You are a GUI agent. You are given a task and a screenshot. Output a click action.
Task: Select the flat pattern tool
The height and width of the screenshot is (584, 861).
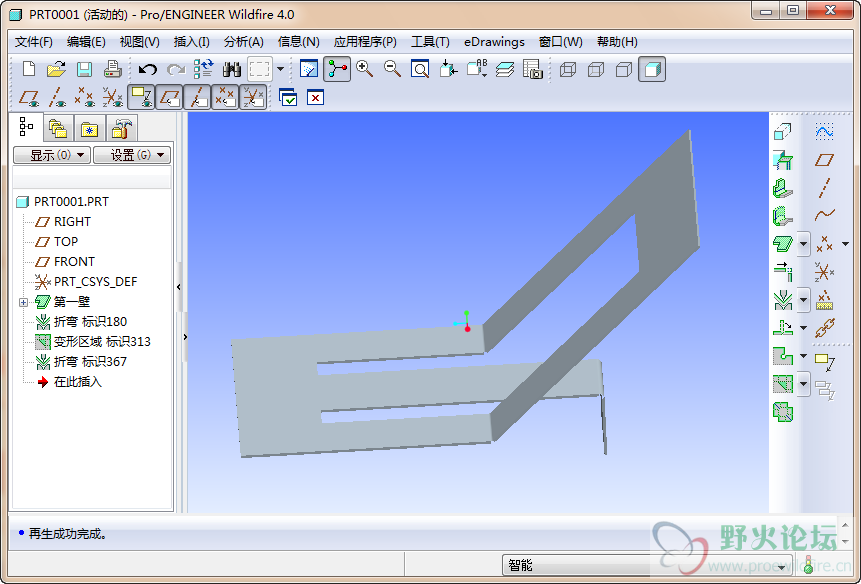point(782,412)
